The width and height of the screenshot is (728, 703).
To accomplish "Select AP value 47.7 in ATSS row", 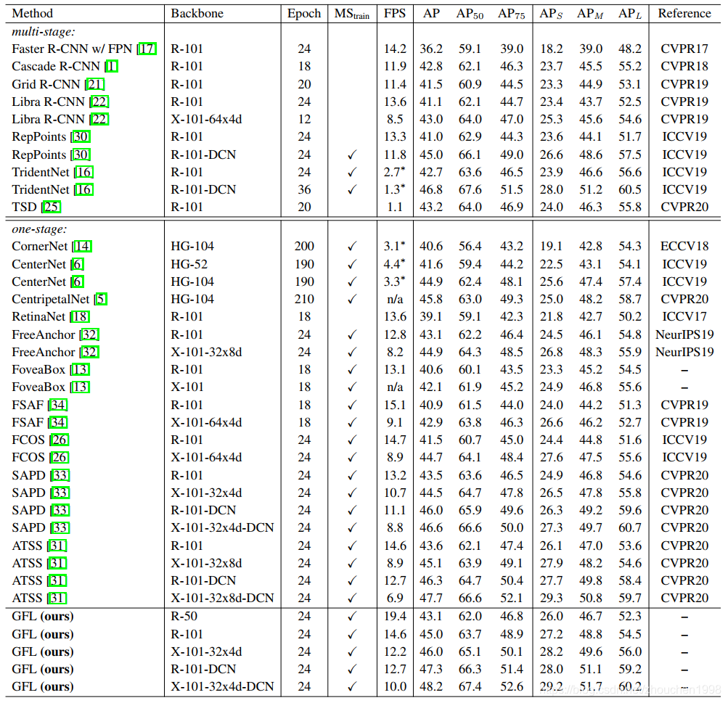I will pos(431,598).
